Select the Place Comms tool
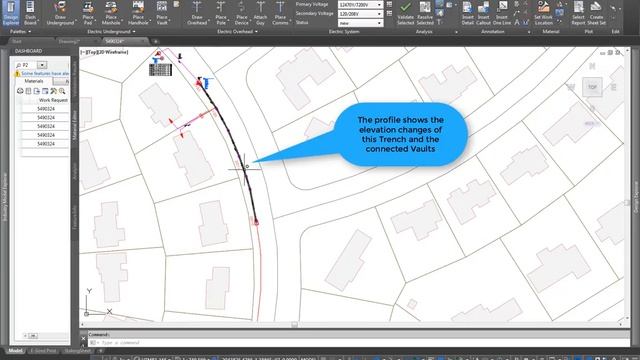The image size is (640, 360). pos(280,13)
